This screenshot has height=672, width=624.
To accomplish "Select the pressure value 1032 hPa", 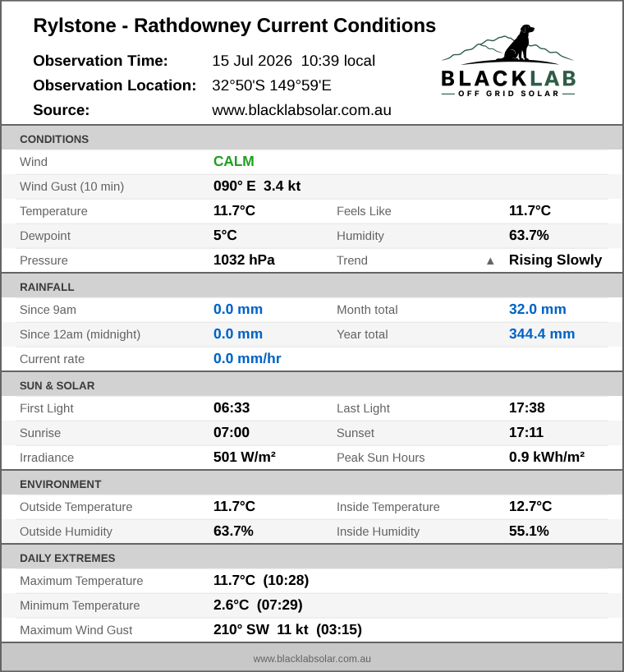I will [x=244, y=260].
